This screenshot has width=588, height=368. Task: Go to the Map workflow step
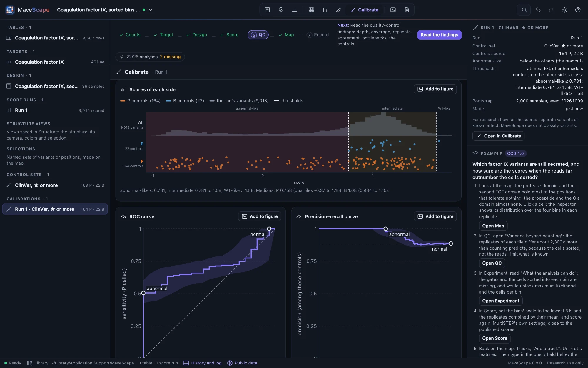coord(286,35)
